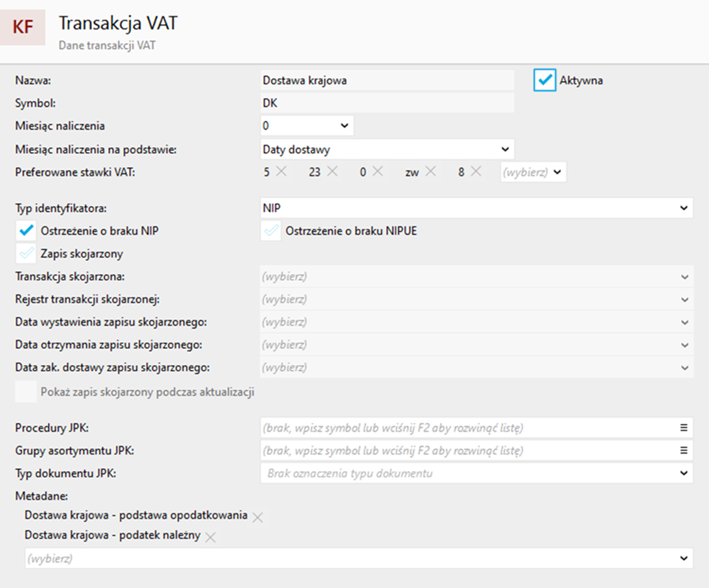The height and width of the screenshot is (588, 709).
Task: Open the preferred VAT rates (wybierz) dropdown
Action: pyautogui.click(x=533, y=172)
